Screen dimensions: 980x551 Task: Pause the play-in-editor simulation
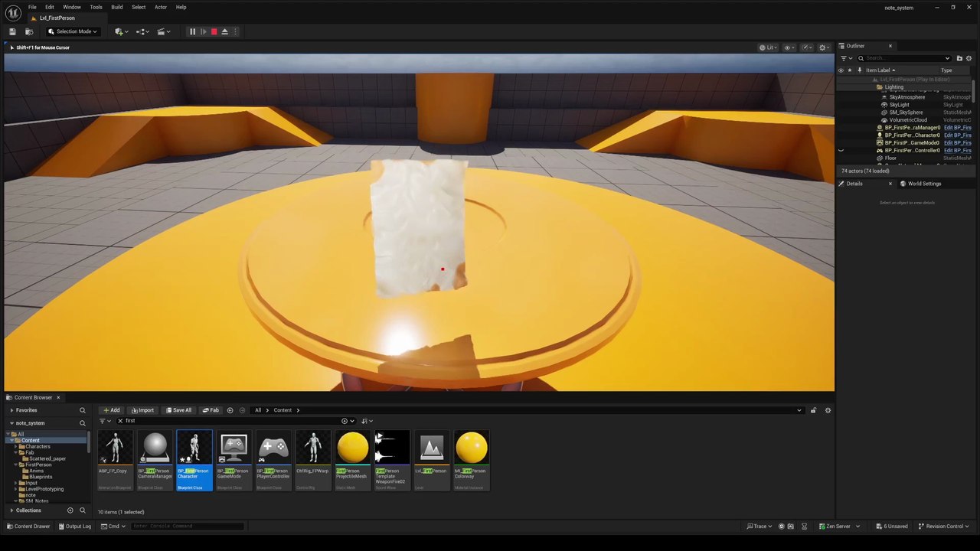click(192, 31)
